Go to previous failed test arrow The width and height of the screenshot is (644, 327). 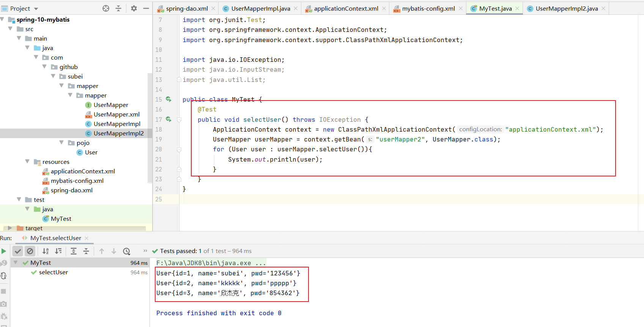tap(102, 251)
